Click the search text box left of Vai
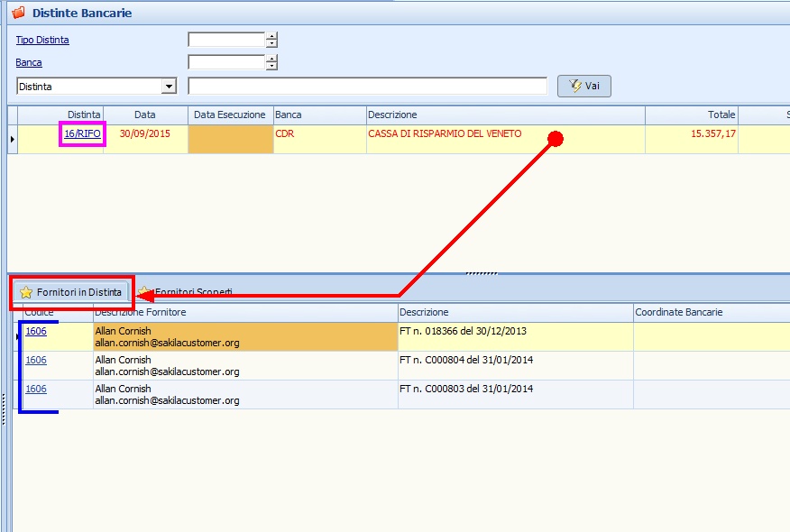Image resolution: width=790 pixels, height=532 pixels. point(367,87)
